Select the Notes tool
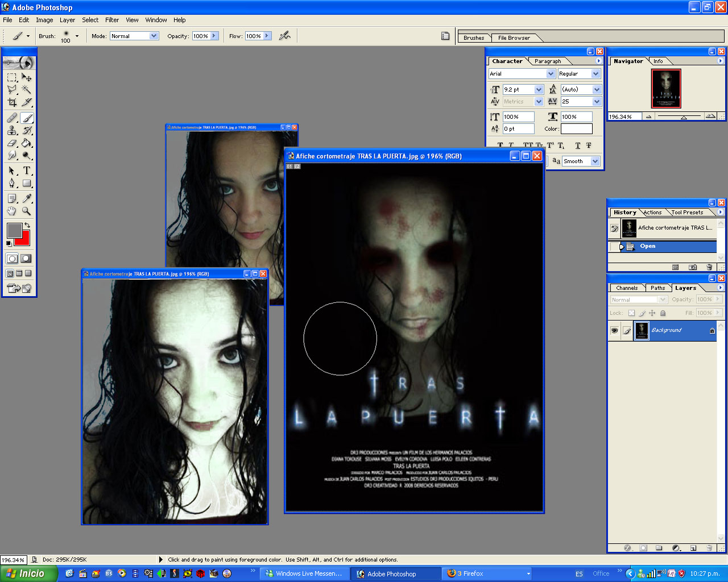The image size is (728, 582). tap(12, 198)
